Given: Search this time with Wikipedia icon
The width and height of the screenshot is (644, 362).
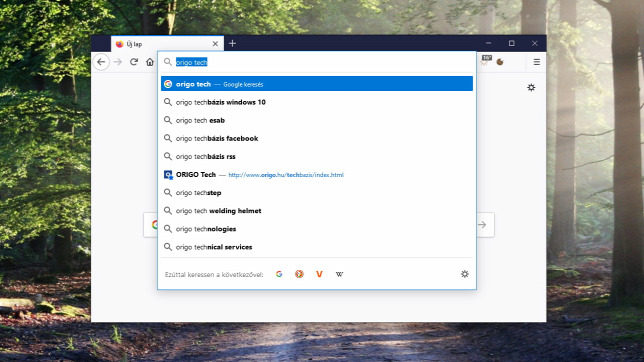Looking at the screenshot, I should tap(339, 274).
